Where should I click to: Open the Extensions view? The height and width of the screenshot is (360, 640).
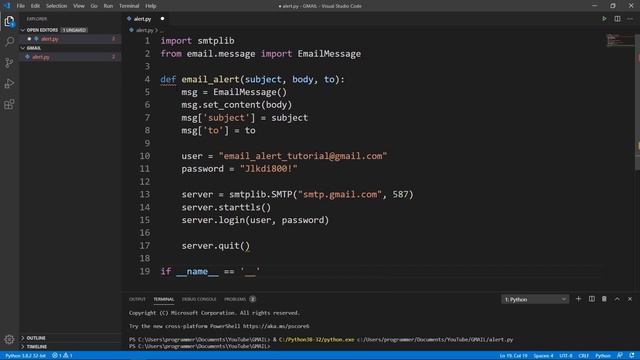point(9,104)
